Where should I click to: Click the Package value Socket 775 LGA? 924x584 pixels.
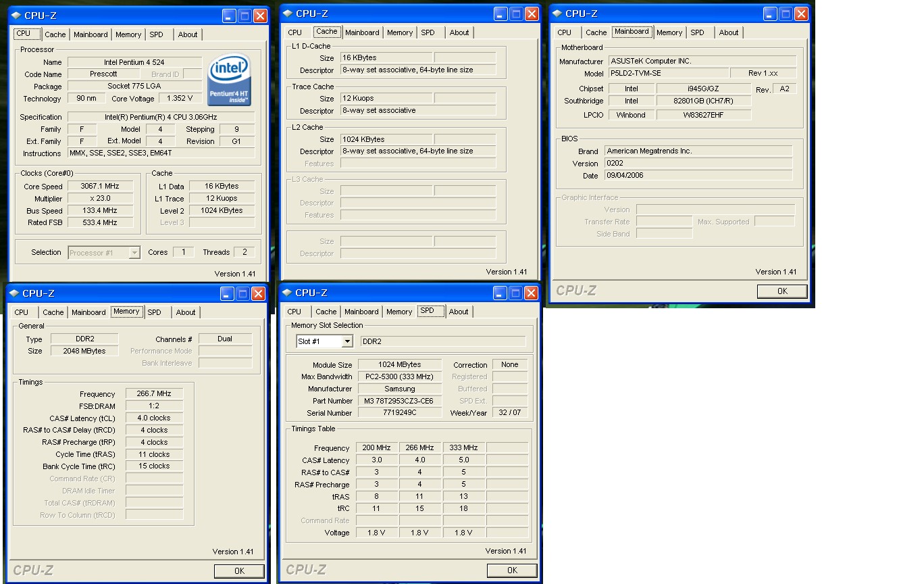pyautogui.click(x=134, y=87)
